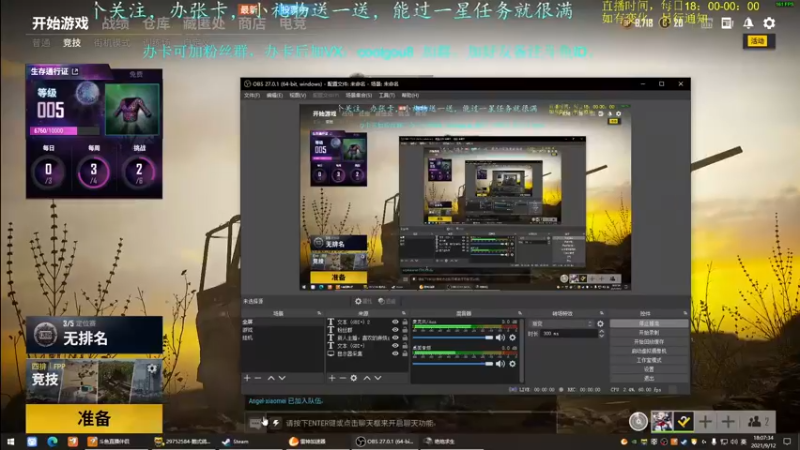Open Windows Start menu
Screen dimensions: 800x450
pos(10,441)
